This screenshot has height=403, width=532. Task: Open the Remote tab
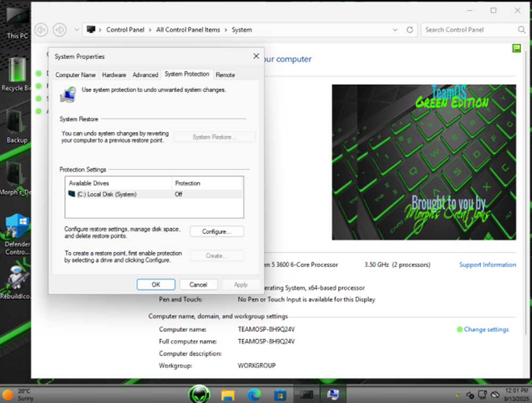click(225, 75)
